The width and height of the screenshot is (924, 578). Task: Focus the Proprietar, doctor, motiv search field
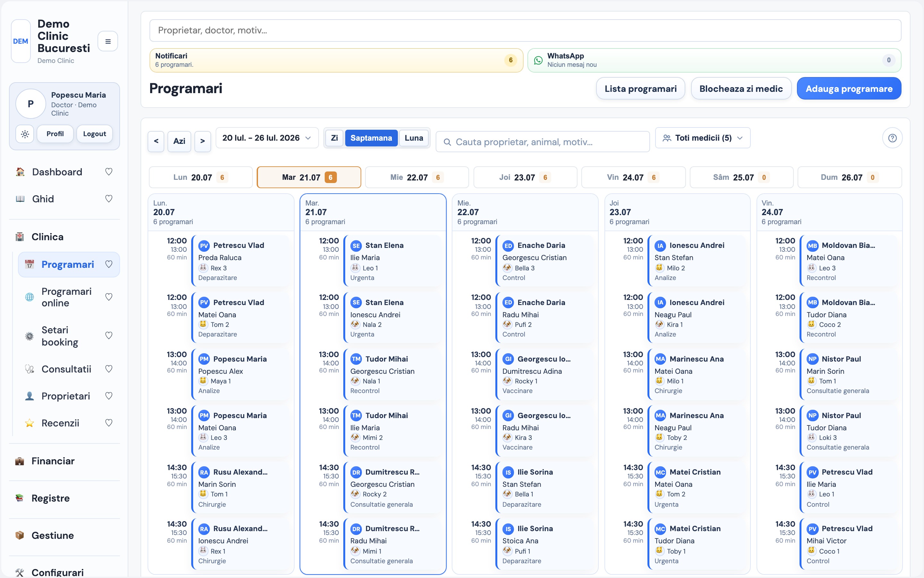pyautogui.click(x=526, y=31)
